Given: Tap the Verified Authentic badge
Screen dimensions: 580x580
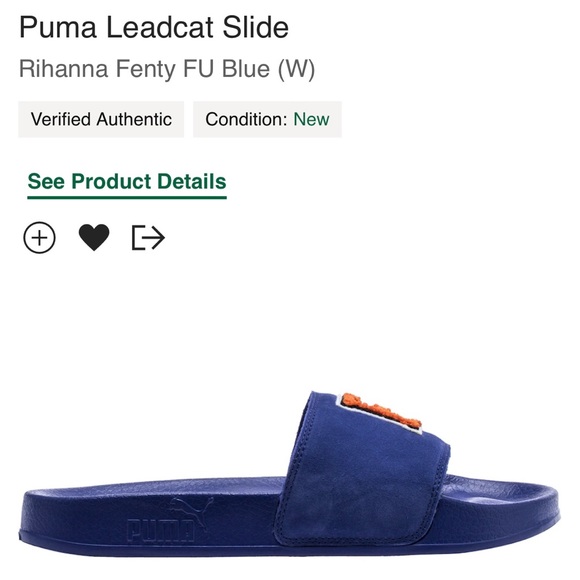Looking at the screenshot, I should (x=101, y=119).
